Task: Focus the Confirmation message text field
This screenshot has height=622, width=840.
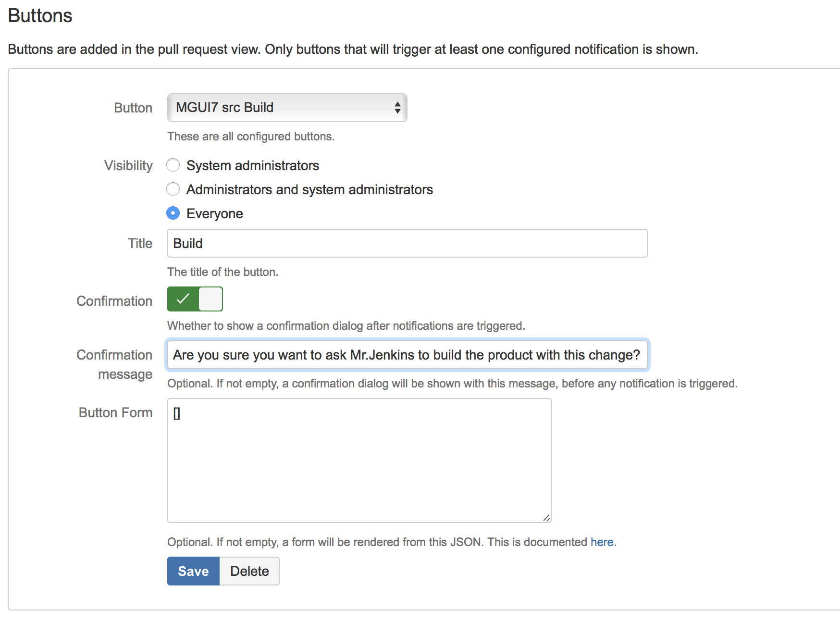Action: 407,355
